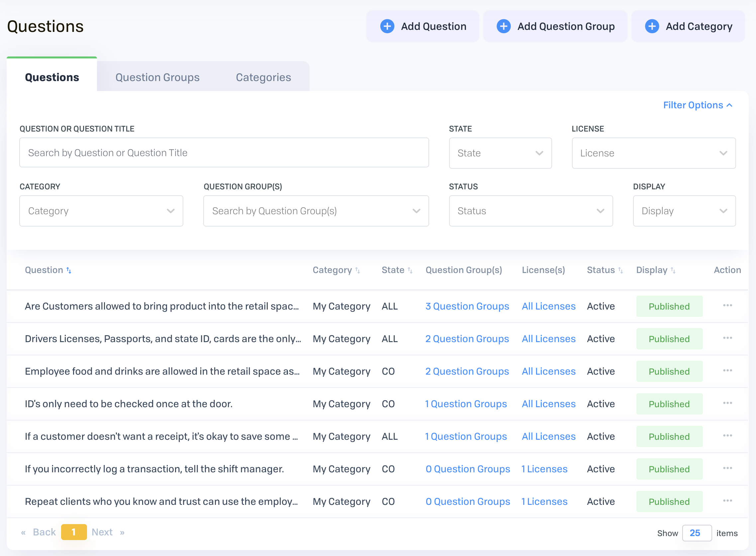Go to the first page with the double left arrow
Viewport: 756px width, 556px height.
[23, 532]
